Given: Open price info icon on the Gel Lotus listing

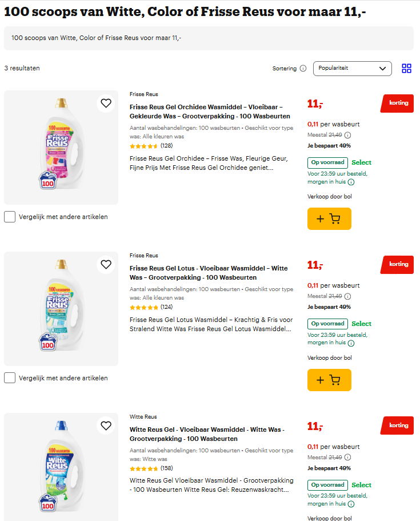Looking at the screenshot, I should pos(347,296).
